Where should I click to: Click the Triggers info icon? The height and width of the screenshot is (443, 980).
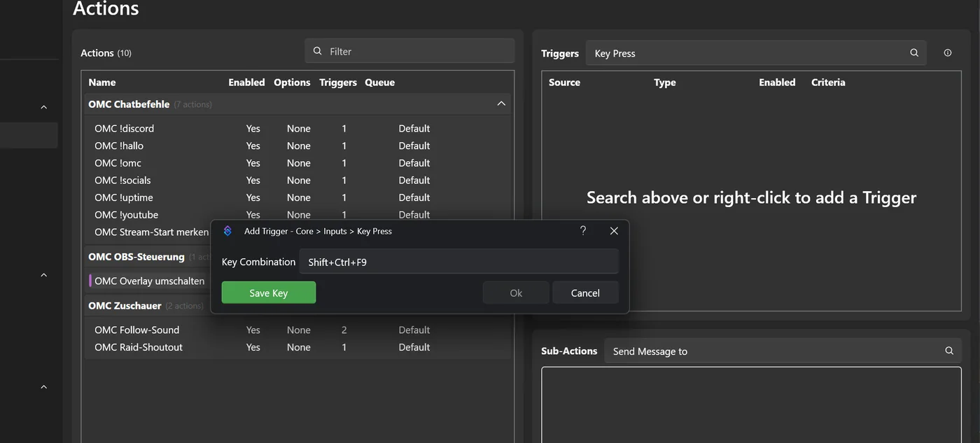pyautogui.click(x=948, y=53)
